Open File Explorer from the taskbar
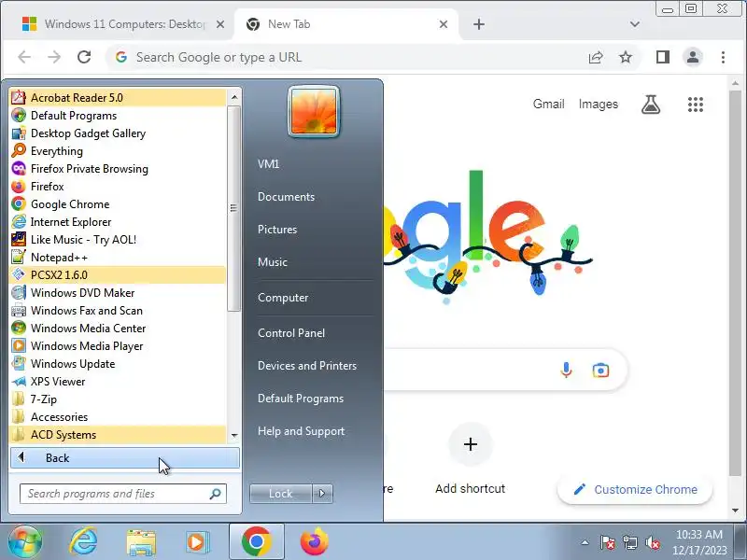The width and height of the screenshot is (747, 560). click(x=141, y=541)
